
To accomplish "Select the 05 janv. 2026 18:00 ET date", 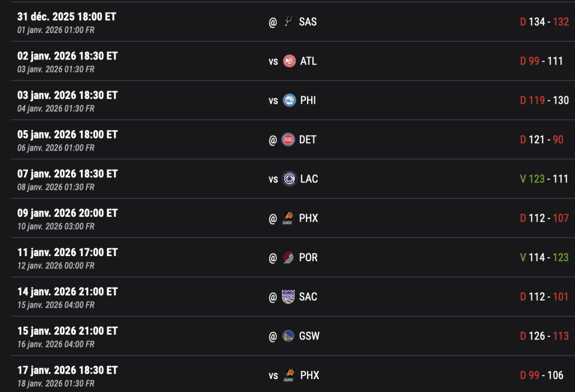I will tap(67, 135).
